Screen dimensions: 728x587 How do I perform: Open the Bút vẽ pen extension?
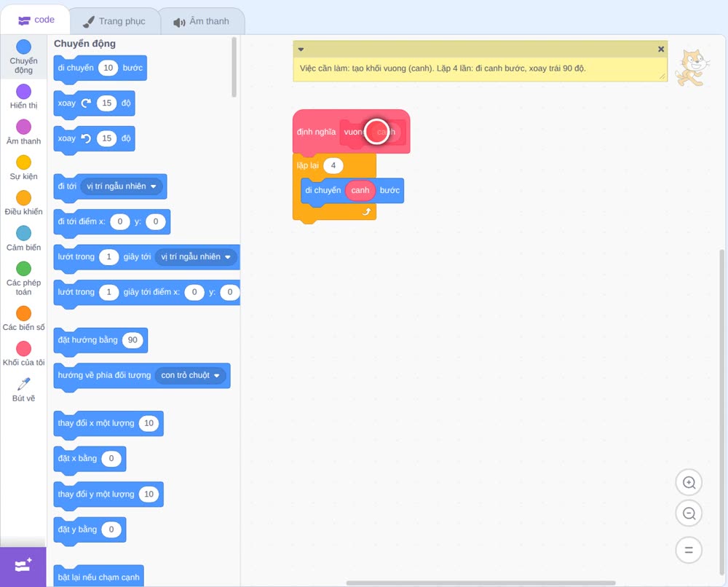tap(24, 390)
